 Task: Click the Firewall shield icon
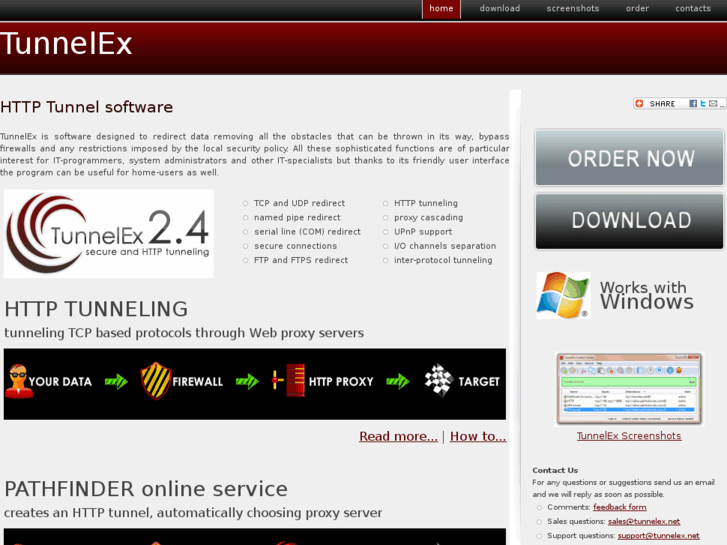tap(156, 381)
